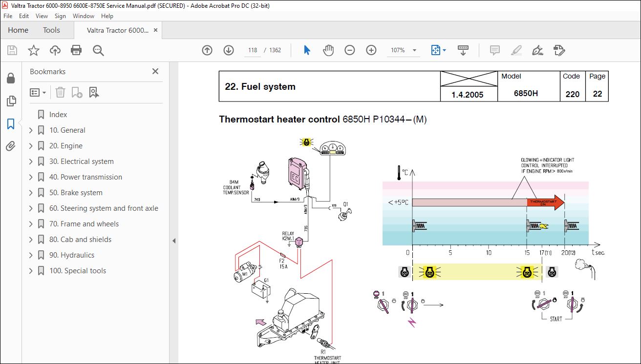Open the Sign menu
641x364 pixels.
point(60,16)
